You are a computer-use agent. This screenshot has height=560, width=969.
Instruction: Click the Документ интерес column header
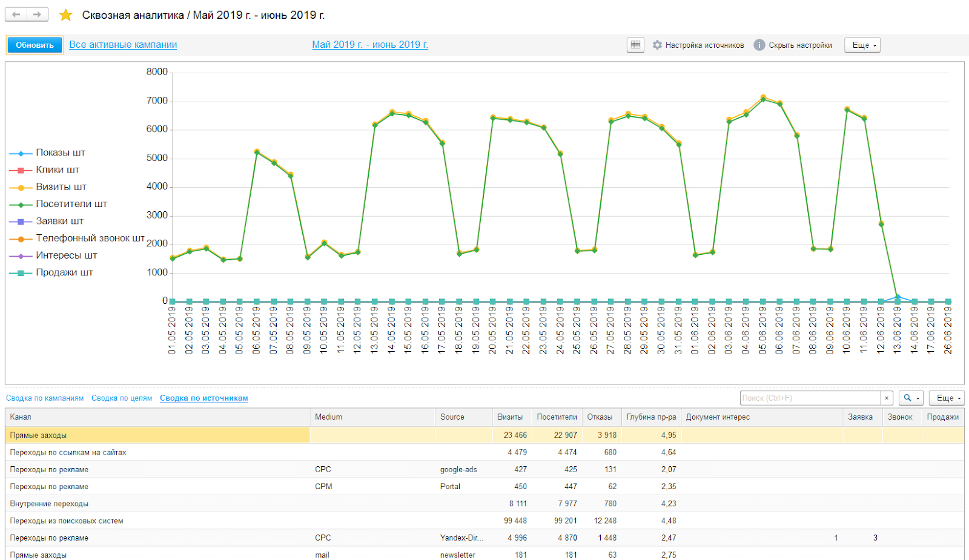762,417
